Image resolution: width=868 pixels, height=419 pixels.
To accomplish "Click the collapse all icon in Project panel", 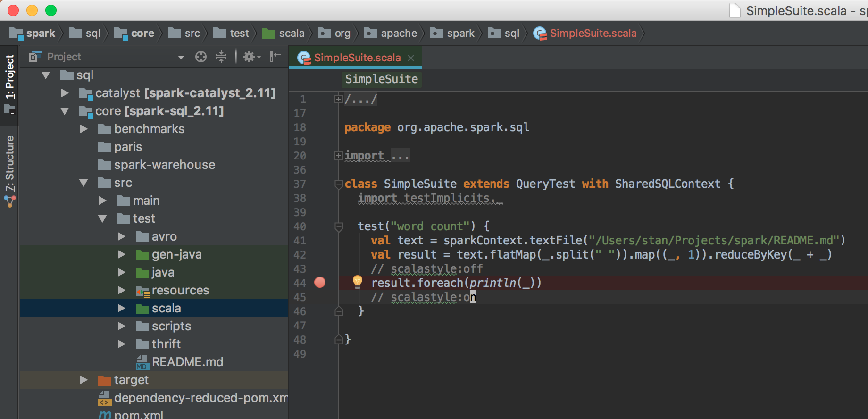I will coord(221,57).
